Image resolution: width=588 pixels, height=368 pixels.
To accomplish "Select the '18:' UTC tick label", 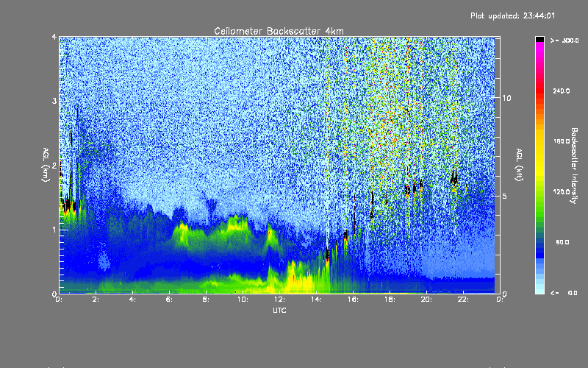I will tap(390, 300).
